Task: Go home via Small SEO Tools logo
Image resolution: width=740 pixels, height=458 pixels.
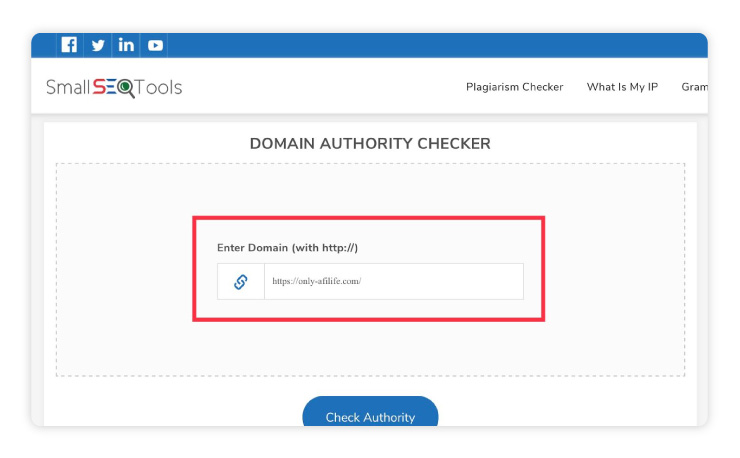Action: pos(114,87)
